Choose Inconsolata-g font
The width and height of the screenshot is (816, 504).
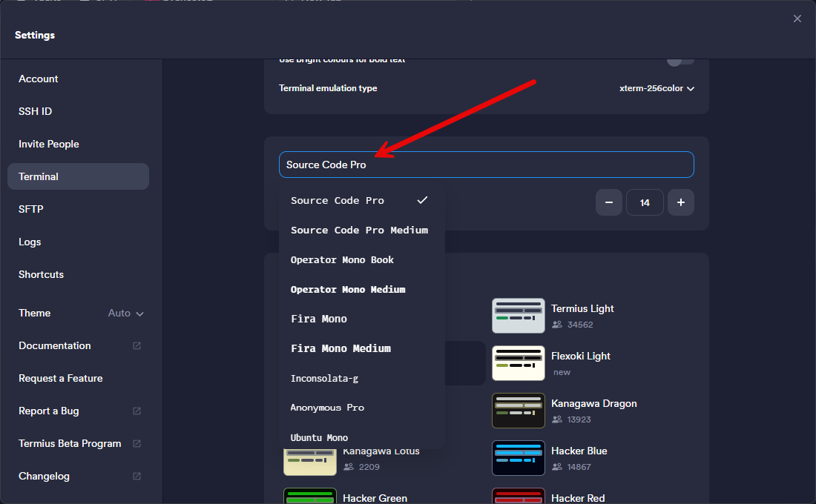coord(362,378)
